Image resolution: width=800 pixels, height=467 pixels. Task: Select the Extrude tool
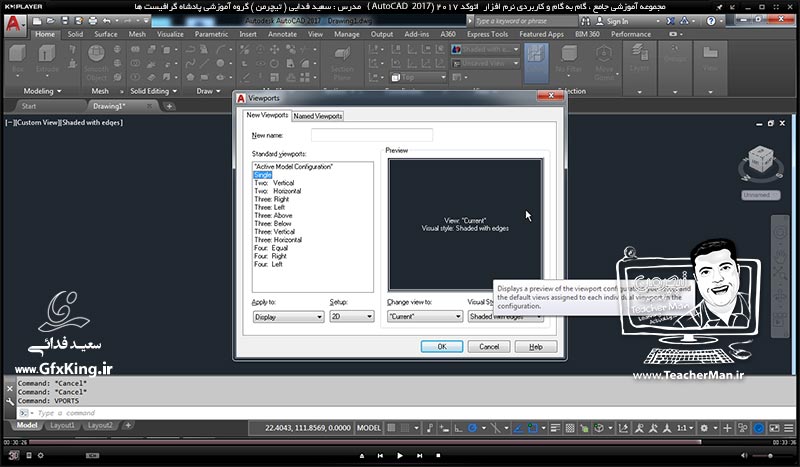(47, 60)
